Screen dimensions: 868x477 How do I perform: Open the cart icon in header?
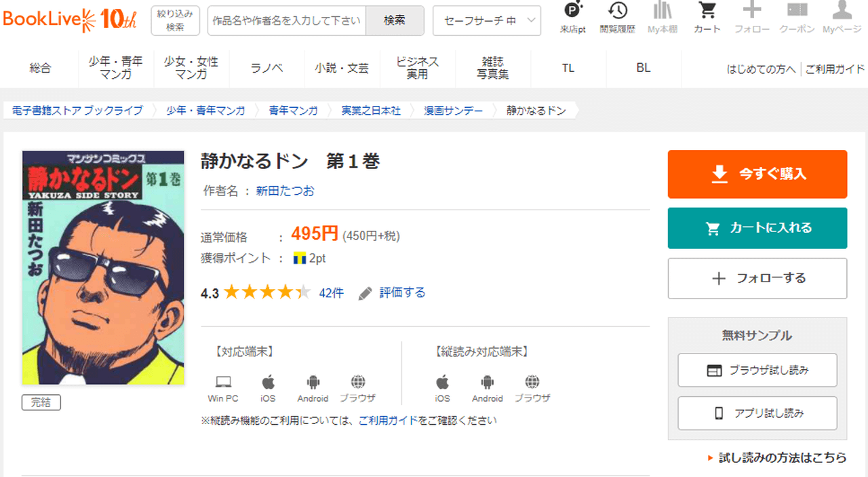tap(707, 11)
